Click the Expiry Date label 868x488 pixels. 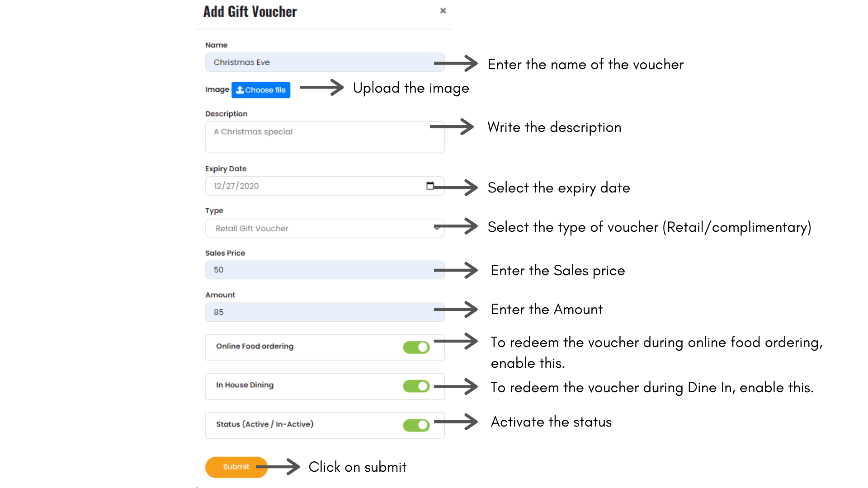pos(226,169)
